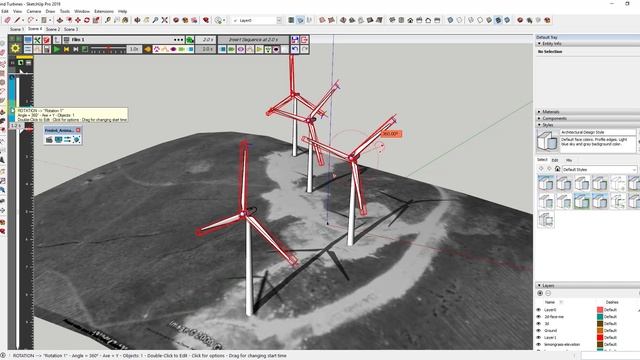Click the Animator step-forward button
The height and width of the screenshot is (360, 640).
coord(76,49)
